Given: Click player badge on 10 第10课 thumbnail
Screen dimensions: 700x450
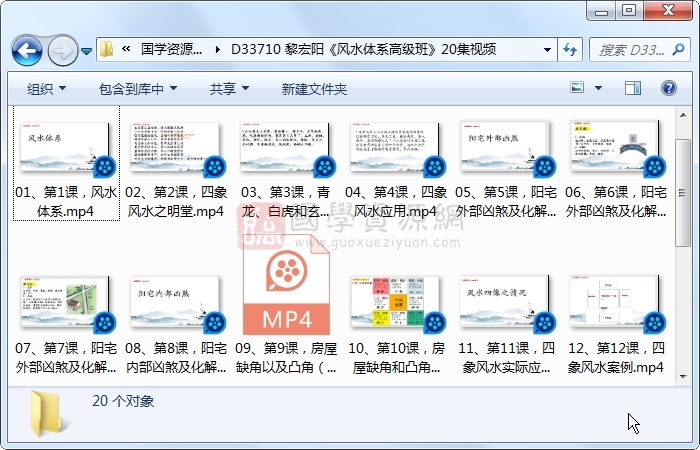Looking at the screenshot, I should coord(435,323).
